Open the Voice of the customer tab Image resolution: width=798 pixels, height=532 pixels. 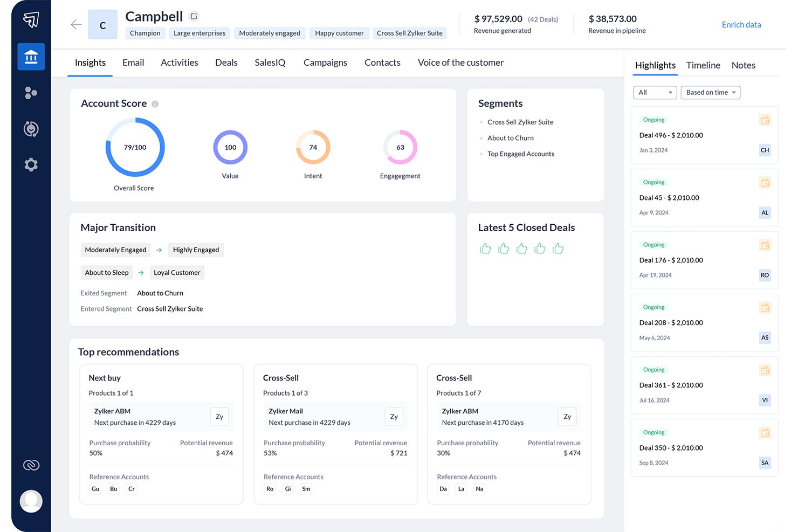(460, 63)
